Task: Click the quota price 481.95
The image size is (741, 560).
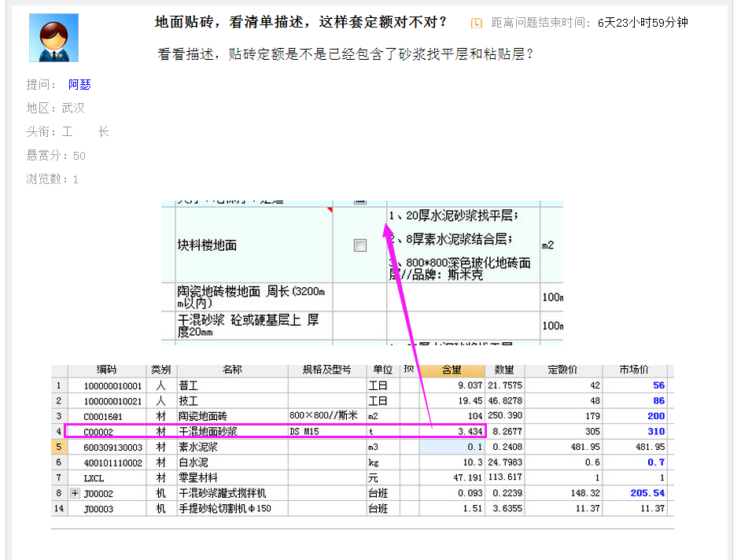Action: pos(585,447)
